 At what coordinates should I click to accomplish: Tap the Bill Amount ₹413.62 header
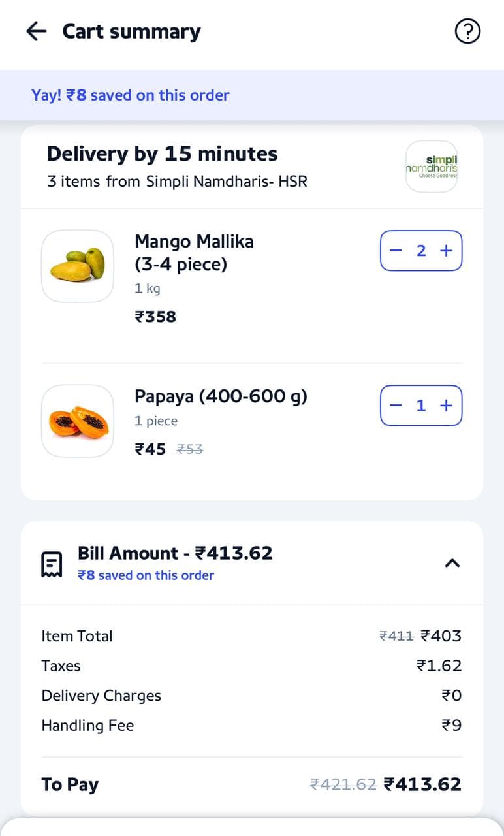[175, 553]
